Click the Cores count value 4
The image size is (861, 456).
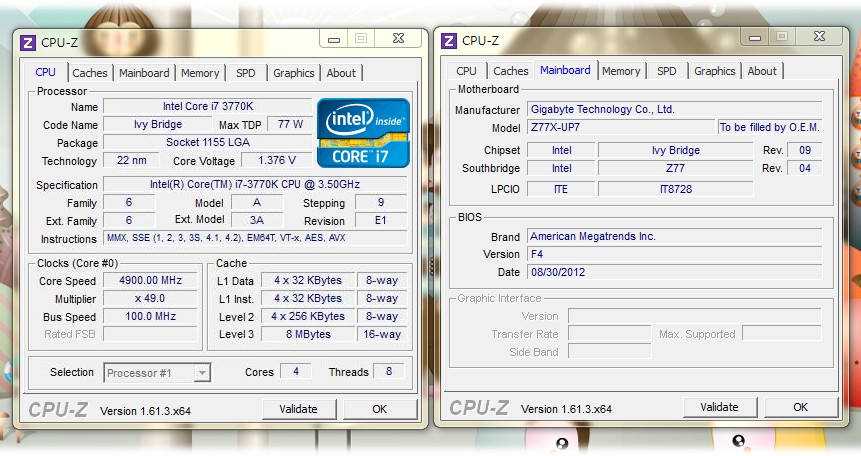tap(296, 371)
